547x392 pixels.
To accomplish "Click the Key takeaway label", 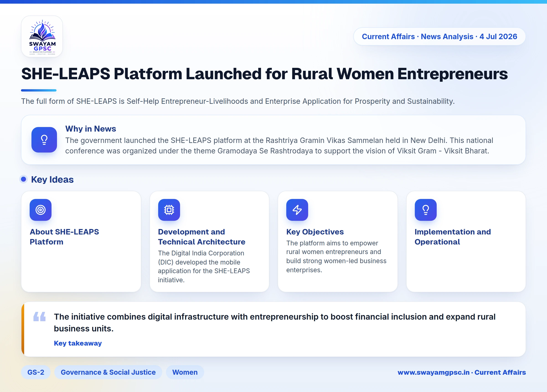I will (x=78, y=343).
